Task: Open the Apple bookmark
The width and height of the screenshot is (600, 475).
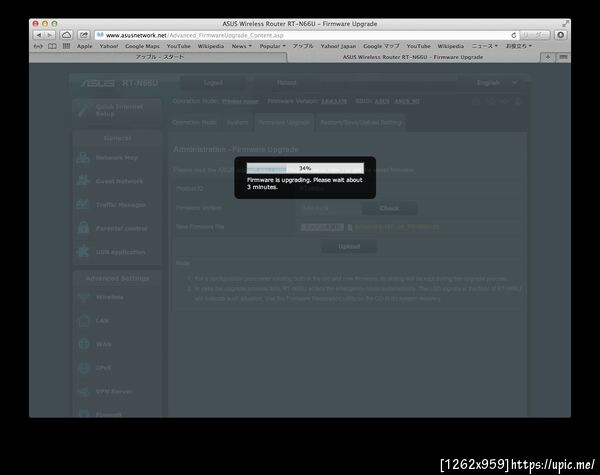Action: (x=85, y=46)
